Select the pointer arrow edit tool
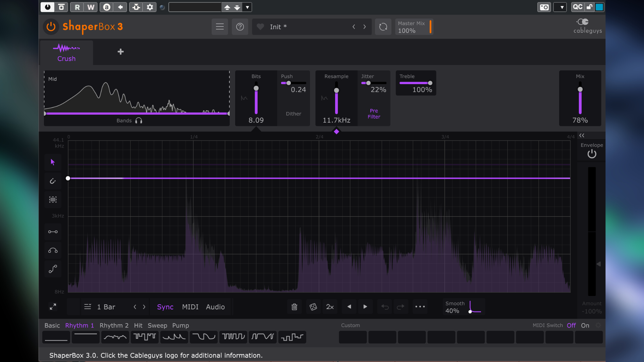644x362 pixels. [53, 162]
